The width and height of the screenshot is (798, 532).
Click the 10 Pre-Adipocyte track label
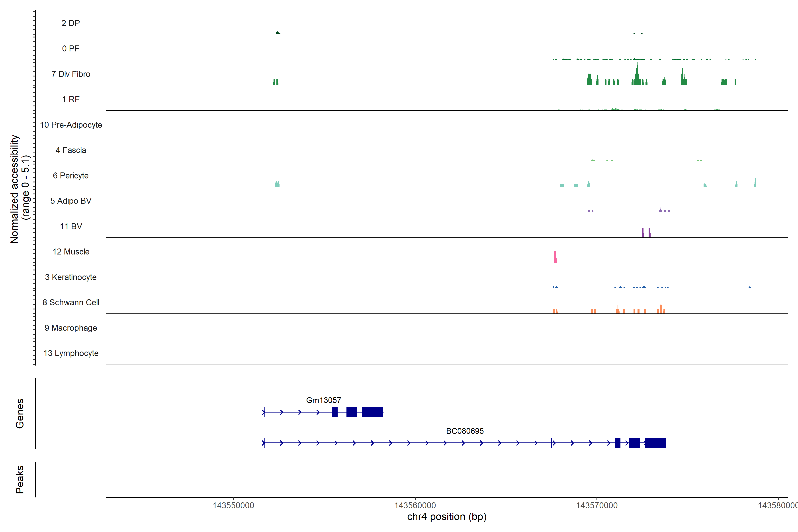(70, 125)
